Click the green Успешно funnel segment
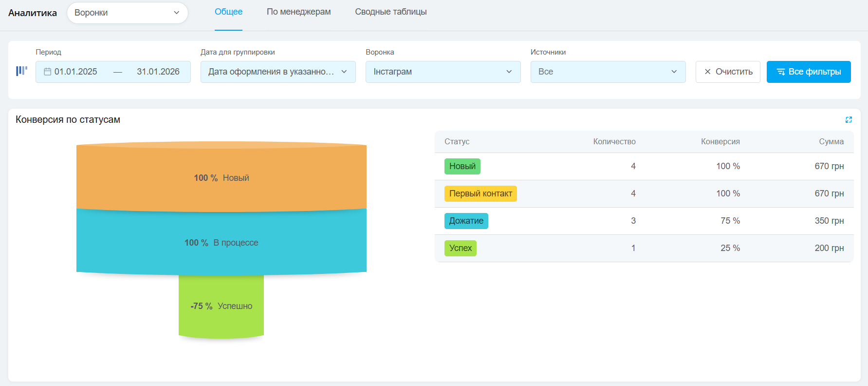868x386 pixels. [x=222, y=306]
